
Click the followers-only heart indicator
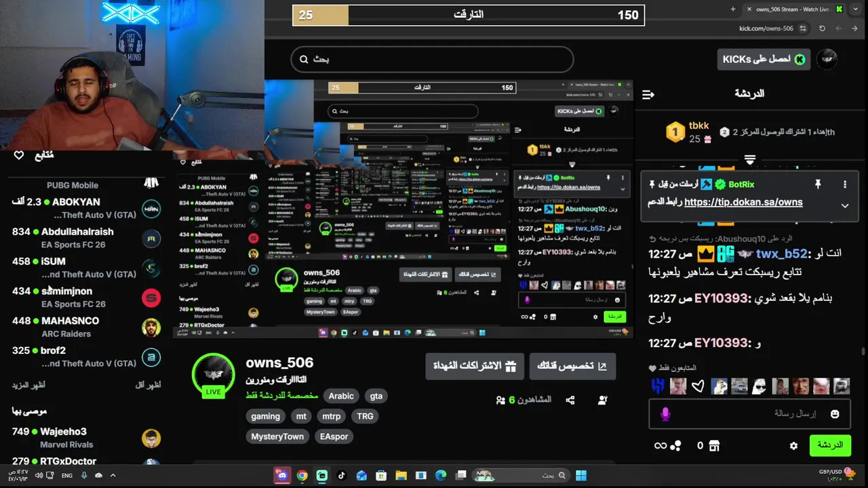point(652,368)
